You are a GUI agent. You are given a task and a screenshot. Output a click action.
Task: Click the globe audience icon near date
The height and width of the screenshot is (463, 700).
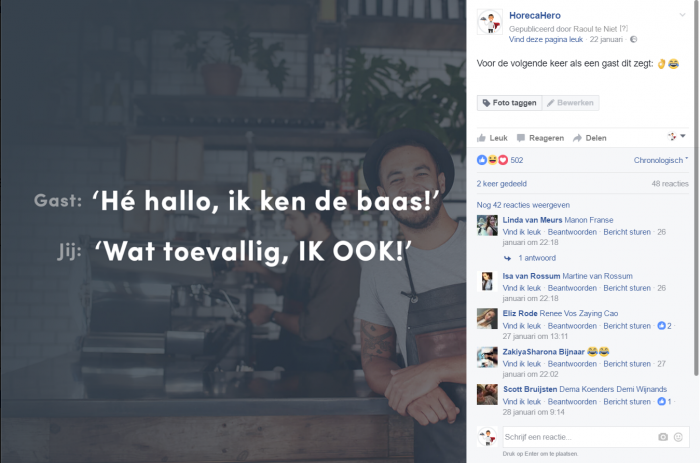(x=633, y=39)
